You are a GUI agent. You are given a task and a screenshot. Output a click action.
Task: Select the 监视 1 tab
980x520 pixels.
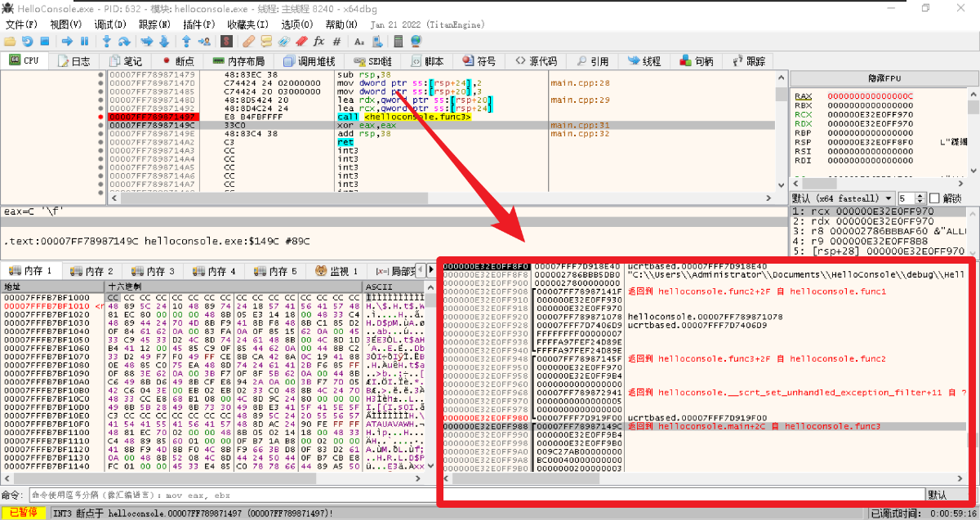(337, 271)
